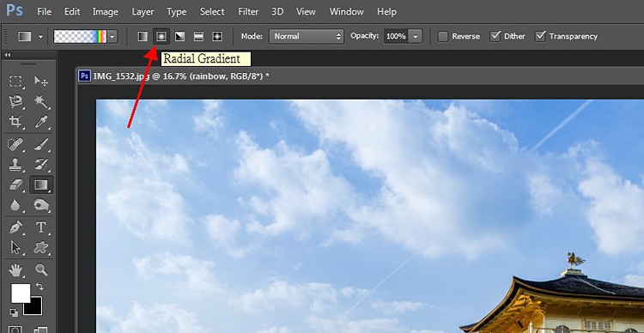Activate the IMG_1532.jpg document title bar
Screen dimensions: 644x333
[360, 76]
